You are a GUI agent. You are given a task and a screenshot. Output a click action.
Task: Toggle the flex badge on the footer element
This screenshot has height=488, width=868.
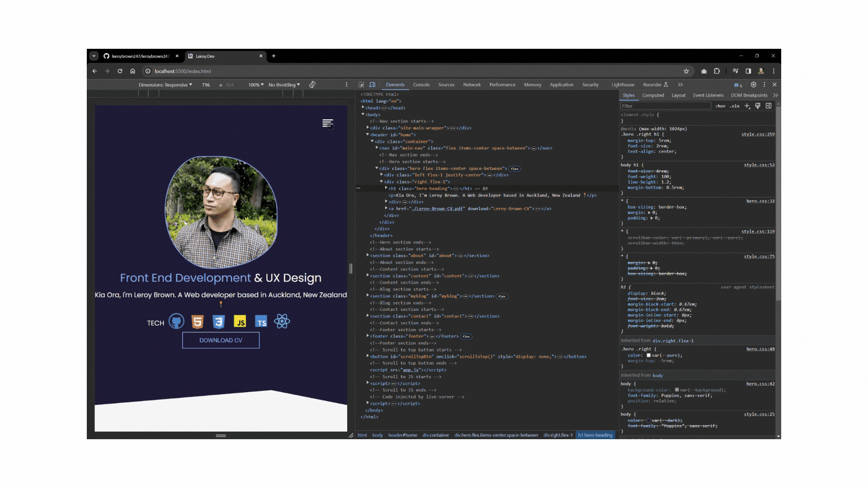pos(466,337)
